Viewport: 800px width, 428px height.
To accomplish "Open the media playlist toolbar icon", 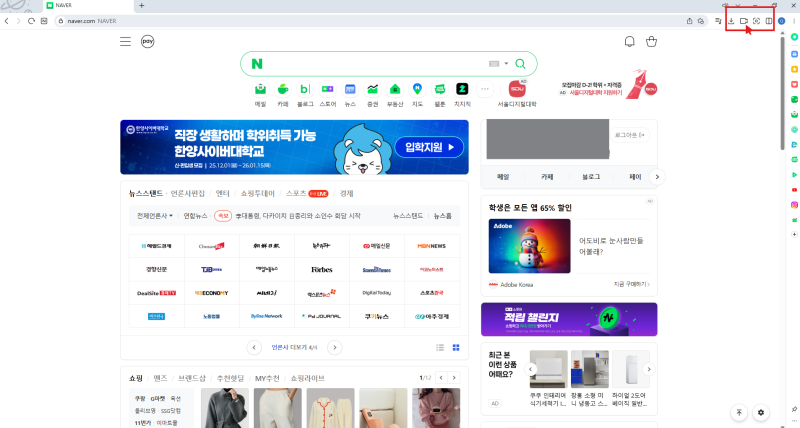I will point(718,21).
